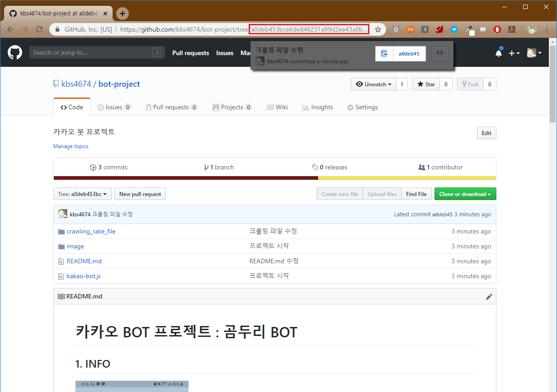Click Upload files button
This screenshot has height=392, width=557.
pyautogui.click(x=382, y=194)
